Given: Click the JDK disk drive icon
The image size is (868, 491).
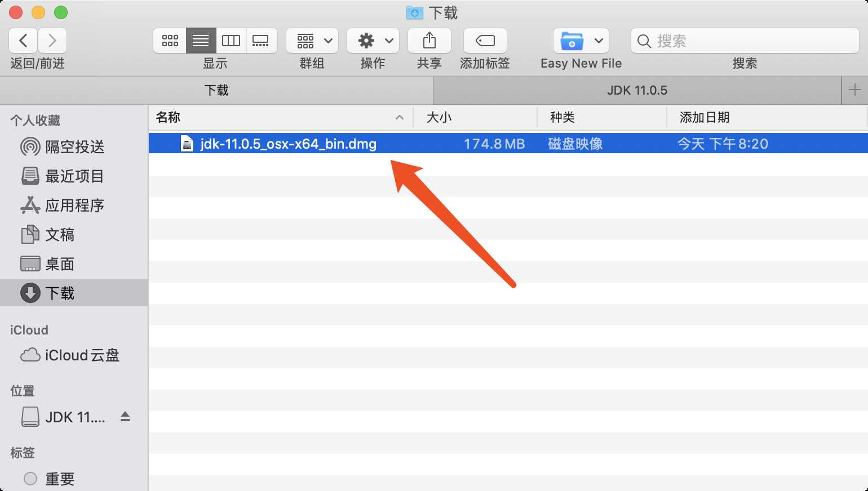Looking at the screenshot, I should pyautogui.click(x=30, y=417).
